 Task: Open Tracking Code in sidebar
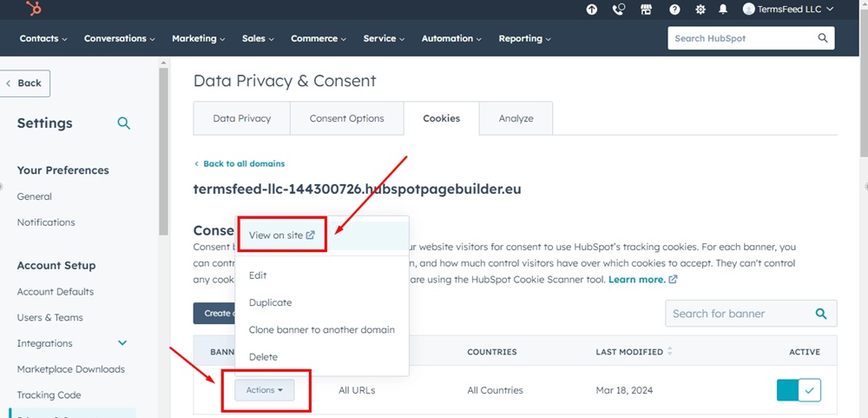pos(49,395)
